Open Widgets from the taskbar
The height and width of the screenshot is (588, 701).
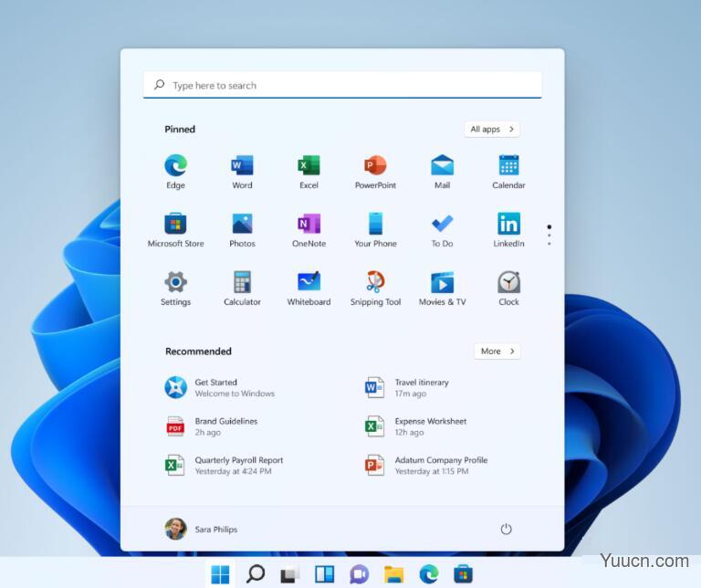click(x=325, y=574)
